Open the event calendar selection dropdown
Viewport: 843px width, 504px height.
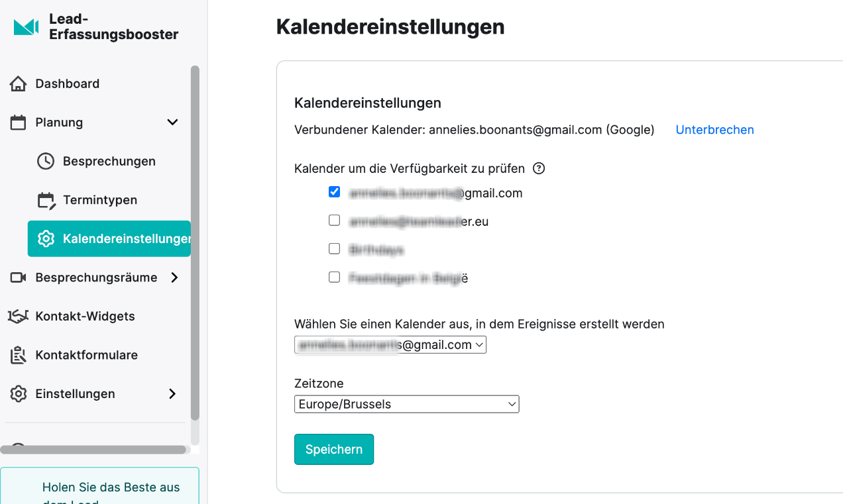point(390,344)
